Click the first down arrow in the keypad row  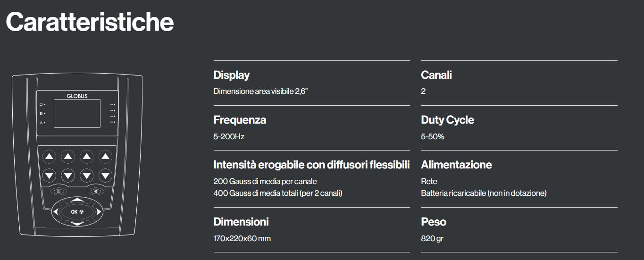pyautogui.click(x=50, y=175)
